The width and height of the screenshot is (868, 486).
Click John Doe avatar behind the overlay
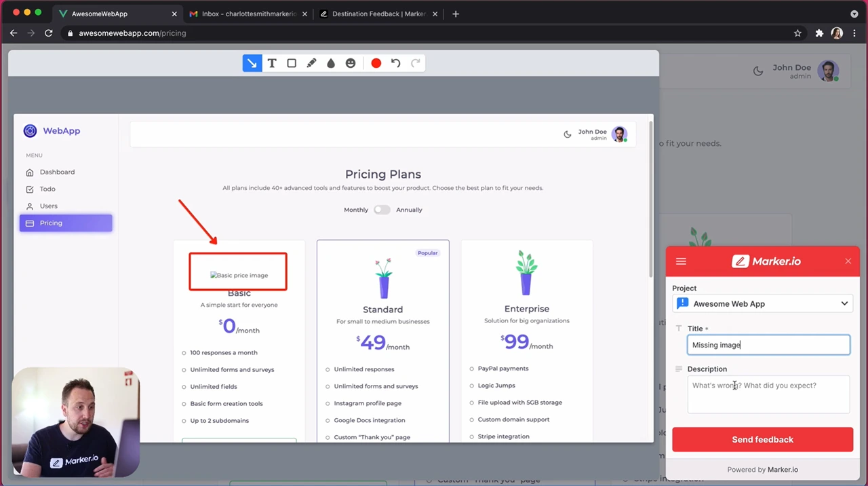pos(828,71)
